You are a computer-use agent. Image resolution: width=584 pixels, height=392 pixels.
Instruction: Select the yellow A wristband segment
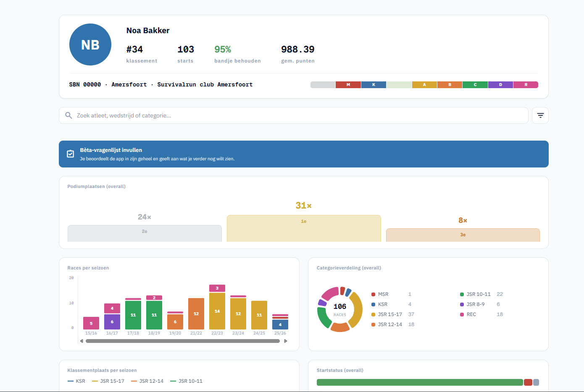(424, 85)
